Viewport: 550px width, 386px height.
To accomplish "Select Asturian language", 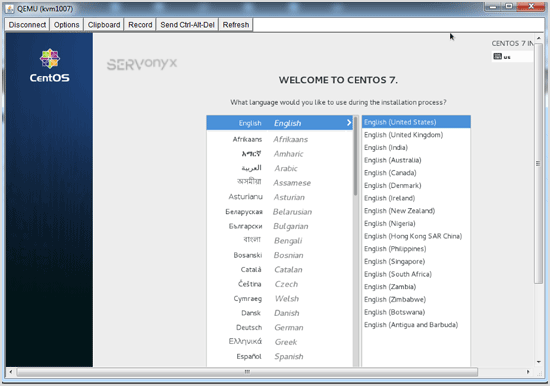I will pos(280,197).
